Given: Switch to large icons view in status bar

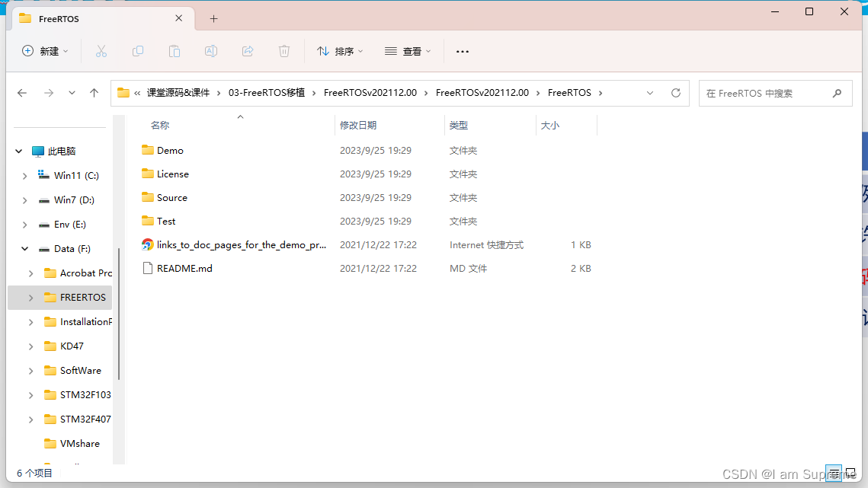Looking at the screenshot, I should 850,473.
